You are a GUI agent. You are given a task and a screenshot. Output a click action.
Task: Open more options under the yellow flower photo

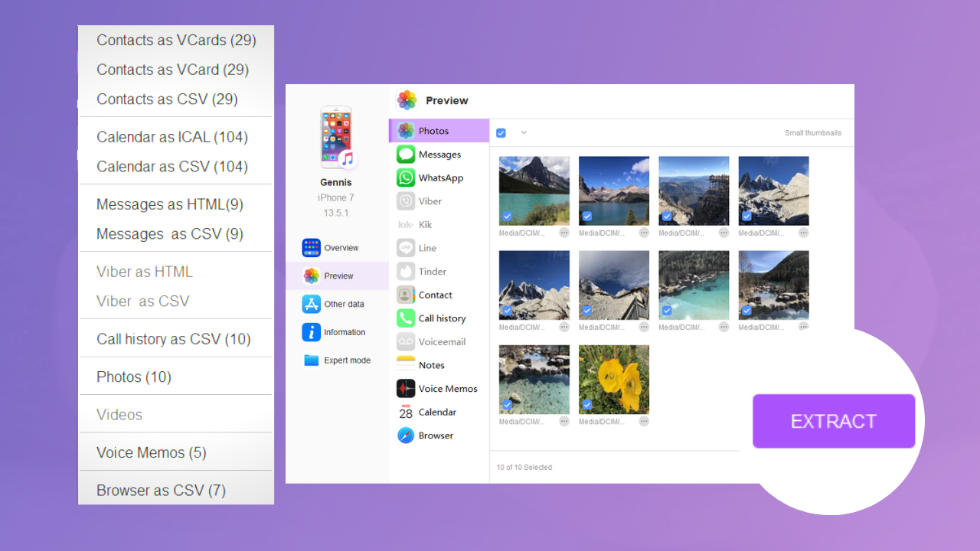click(644, 421)
